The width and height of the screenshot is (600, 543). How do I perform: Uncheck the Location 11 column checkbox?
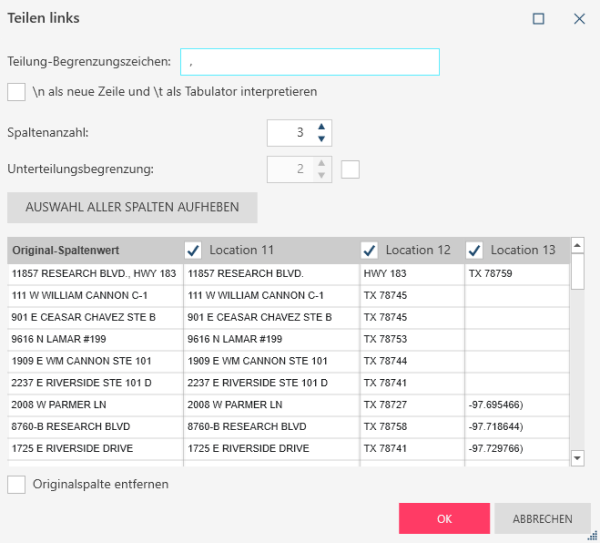(x=194, y=250)
